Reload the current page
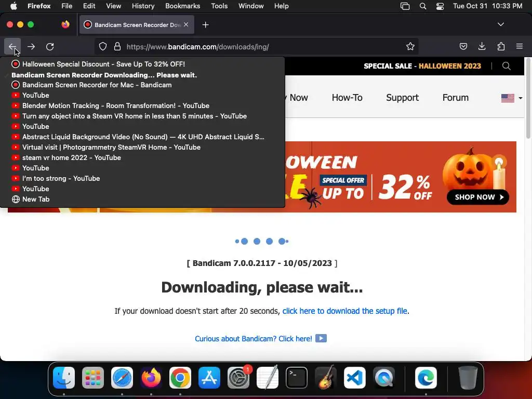 click(50, 46)
